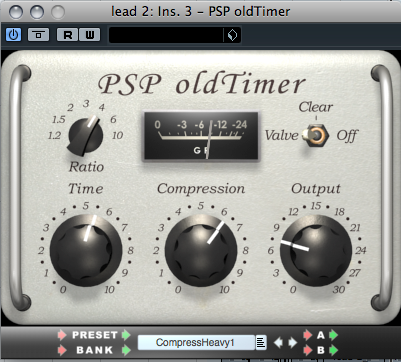Click the next bank green arrow

click(x=126, y=350)
